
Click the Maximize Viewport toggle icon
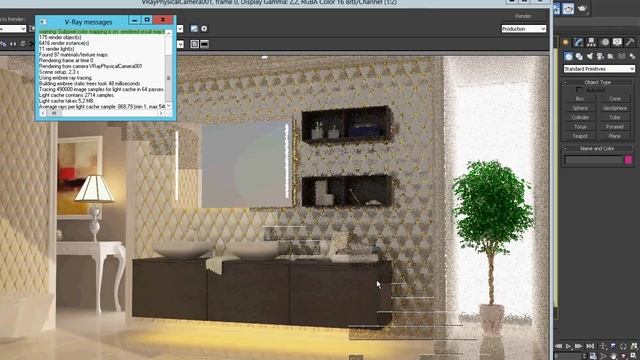pyautogui.click(x=633, y=356)
